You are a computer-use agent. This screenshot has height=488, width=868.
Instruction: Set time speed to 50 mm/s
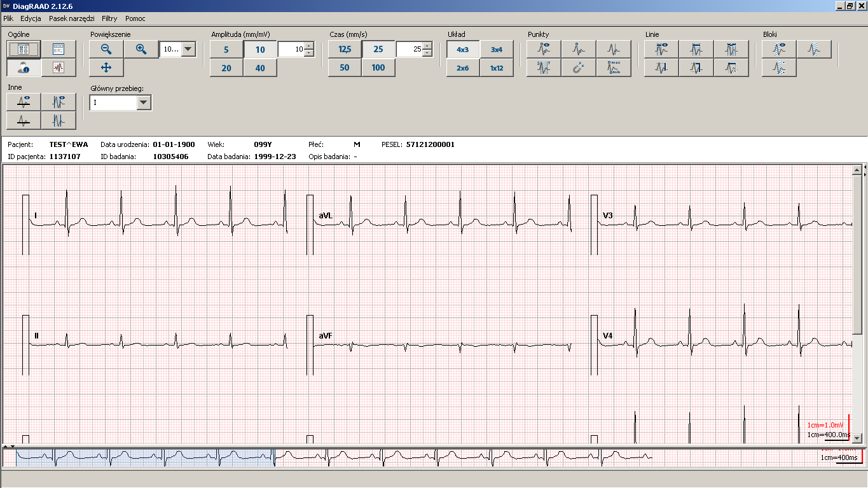click(345, 68)
